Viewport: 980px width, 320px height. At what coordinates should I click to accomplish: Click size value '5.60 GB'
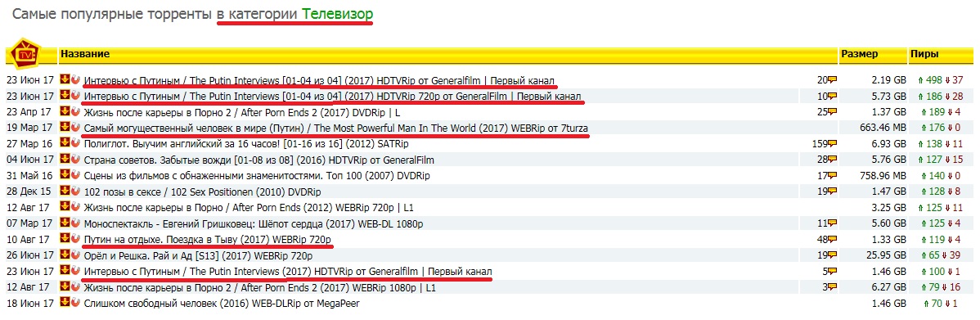[888, 223]
